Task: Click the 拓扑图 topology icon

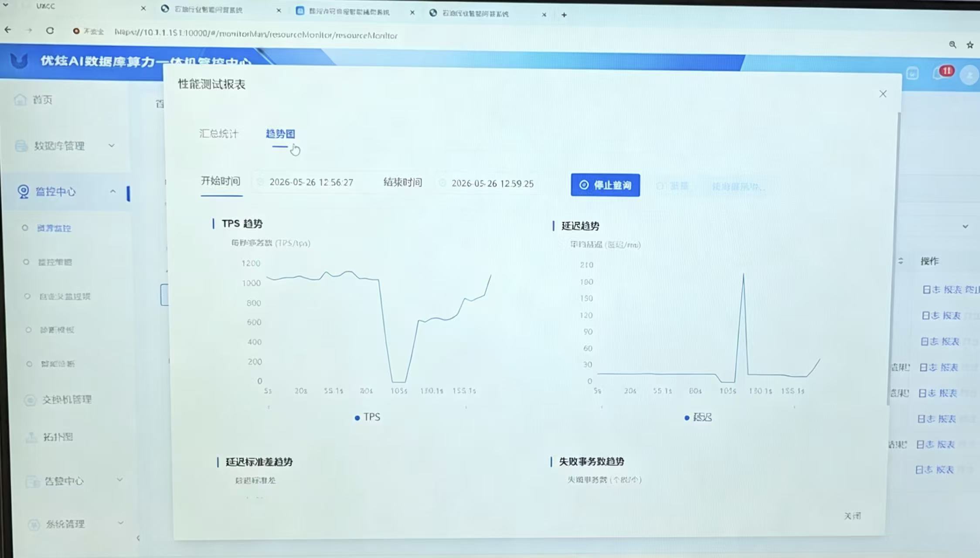Action: (31, 437)
